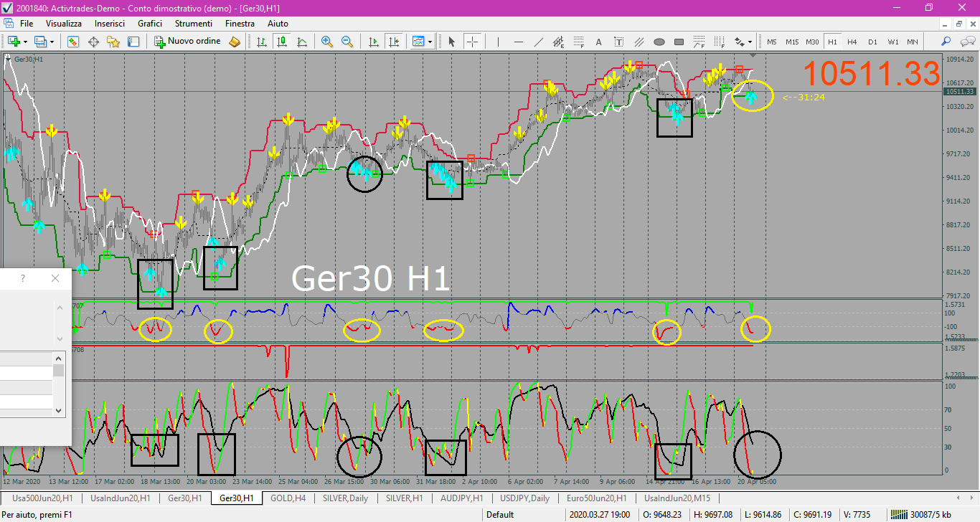Switch to SILVER,Daily chart tab
Image resolution: width=980 pixels, height=522 pixels.
[x=347, y=498]
